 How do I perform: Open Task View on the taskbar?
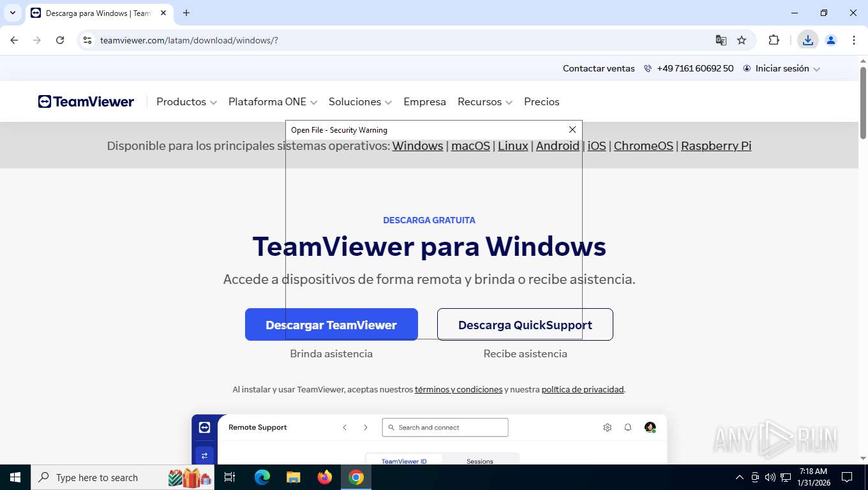coord(230,477)
